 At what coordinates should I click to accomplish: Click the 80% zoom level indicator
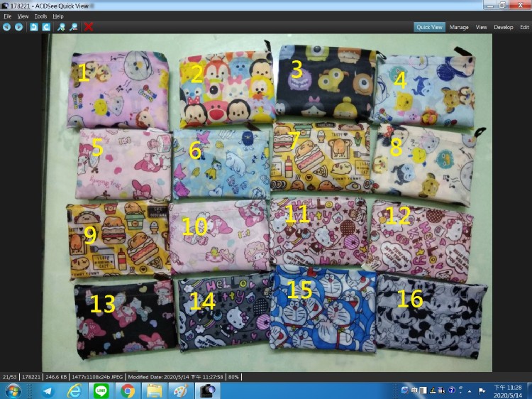[233, 377]
